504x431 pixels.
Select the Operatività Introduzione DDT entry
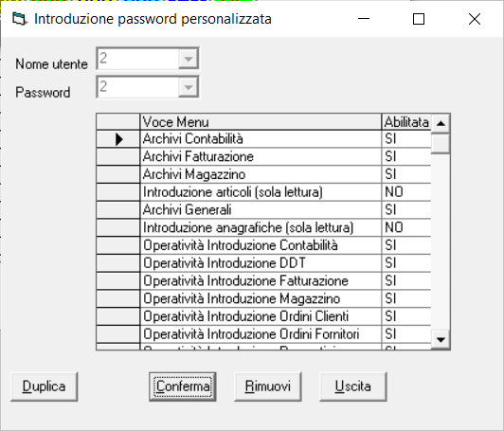point(261,263)
